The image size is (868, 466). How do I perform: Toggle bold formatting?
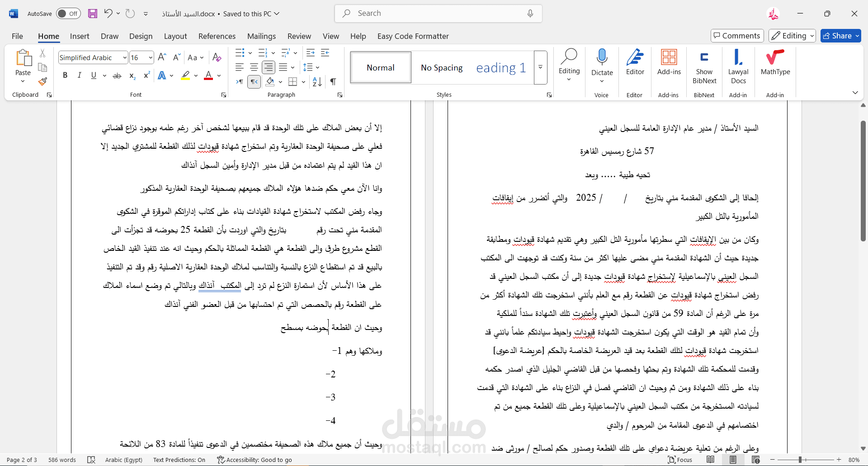65,75
